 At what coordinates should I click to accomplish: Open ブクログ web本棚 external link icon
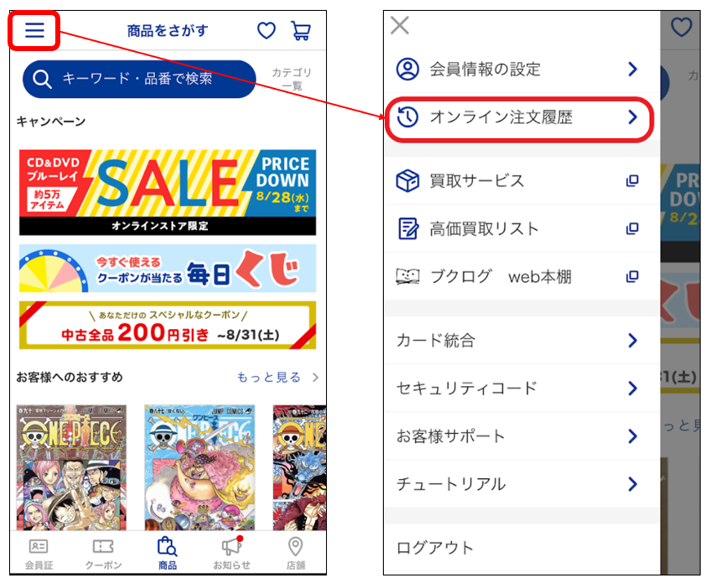click(632, 276)
